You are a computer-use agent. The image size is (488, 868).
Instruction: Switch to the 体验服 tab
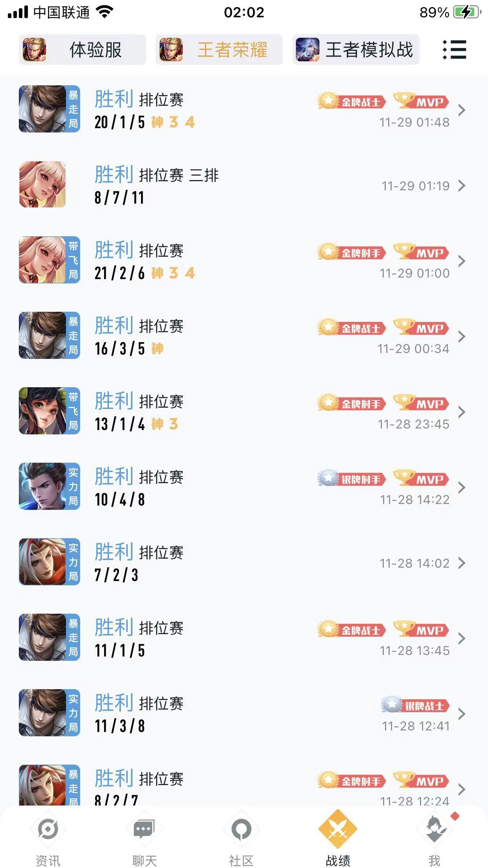(x=83, y=50)
